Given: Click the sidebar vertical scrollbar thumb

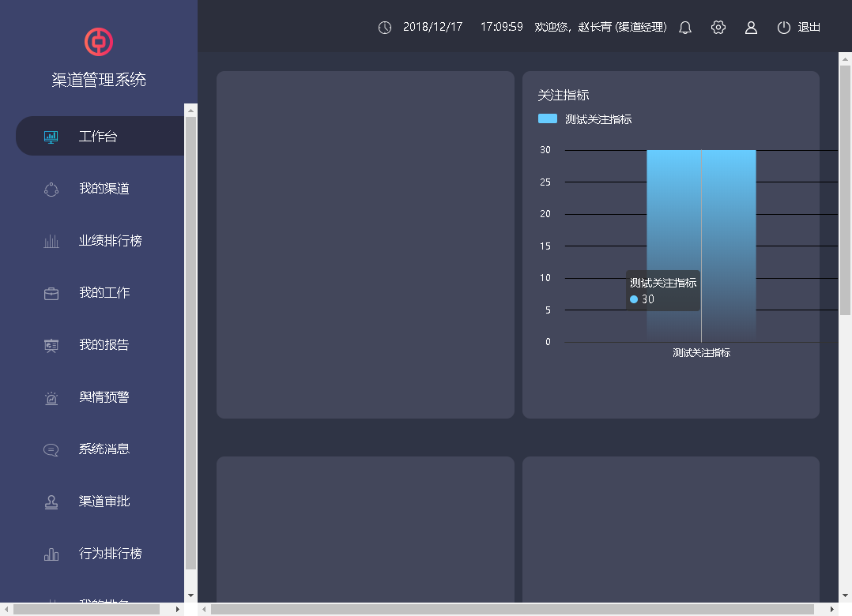Looking at the screenshot, I should (190, 343).
